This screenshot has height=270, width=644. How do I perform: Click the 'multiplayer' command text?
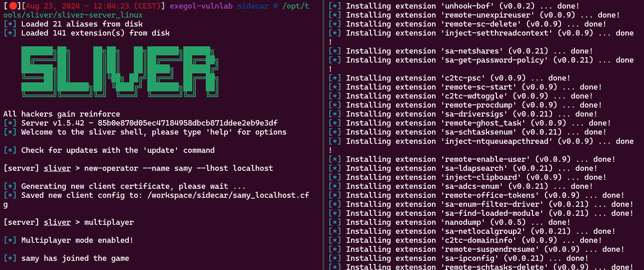[109, 222]
